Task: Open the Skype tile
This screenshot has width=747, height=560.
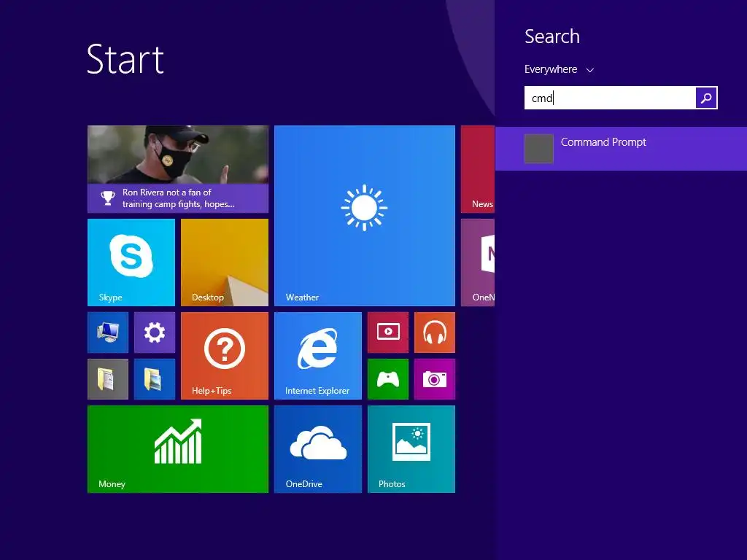Action: click(131, 262)
